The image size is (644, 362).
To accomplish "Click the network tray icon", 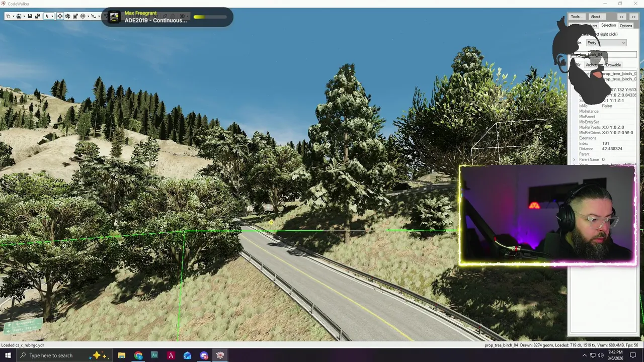I will pyautogui.click(x=593, y=355).
